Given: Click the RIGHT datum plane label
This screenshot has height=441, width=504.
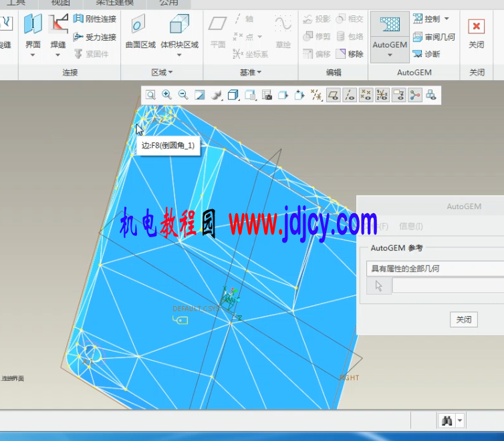Looking at the screenshot, I should 350,378.
